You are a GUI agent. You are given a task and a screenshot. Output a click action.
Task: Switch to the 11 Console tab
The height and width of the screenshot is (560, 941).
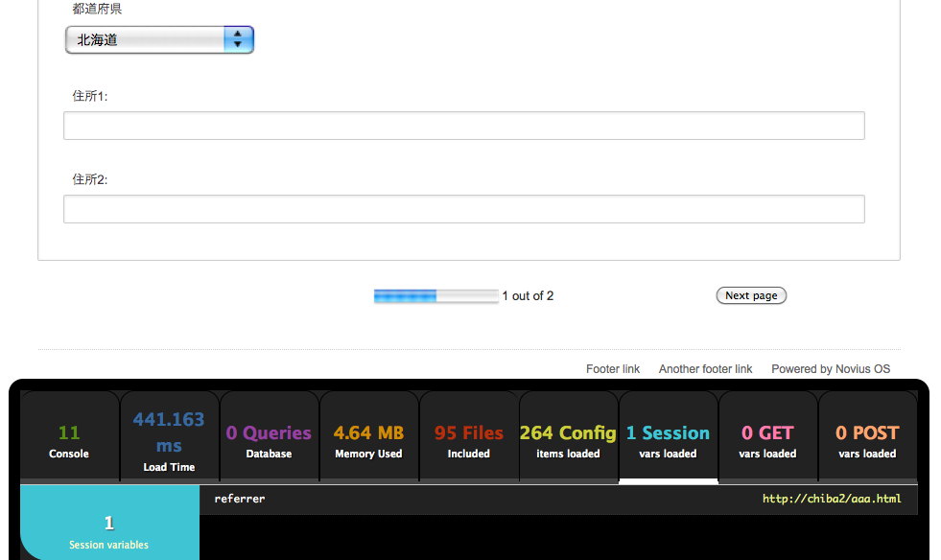click(69, 436)
